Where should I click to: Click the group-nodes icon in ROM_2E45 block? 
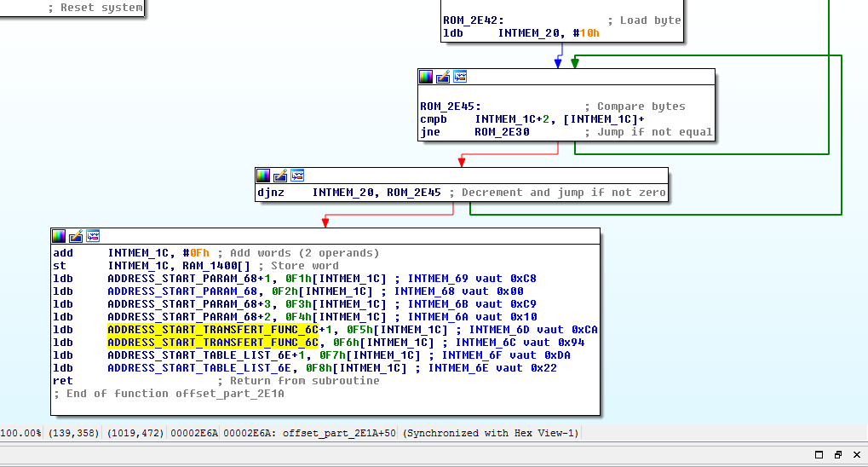pos(460,77)
